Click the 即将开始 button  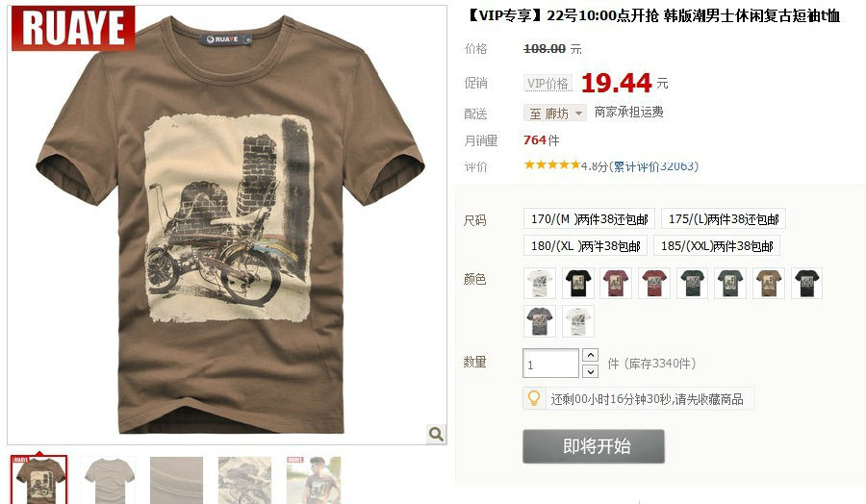(593, 446)
